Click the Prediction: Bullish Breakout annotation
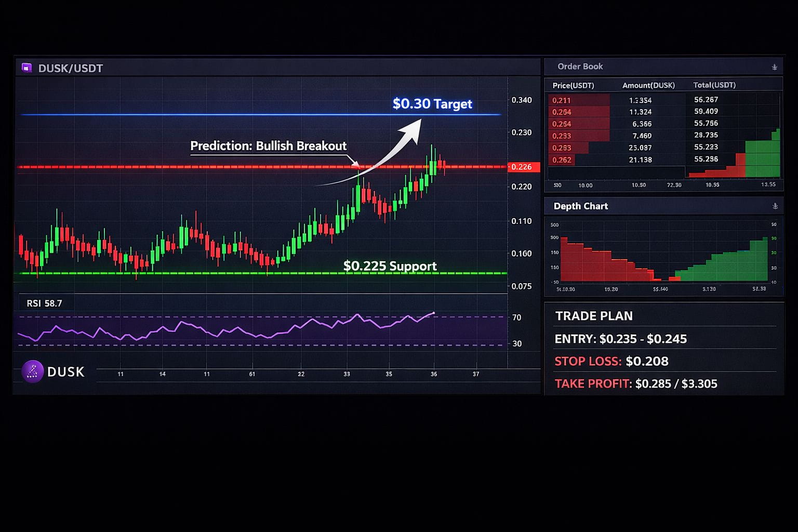This screenshot has width=798, height=532. (268, 146)
